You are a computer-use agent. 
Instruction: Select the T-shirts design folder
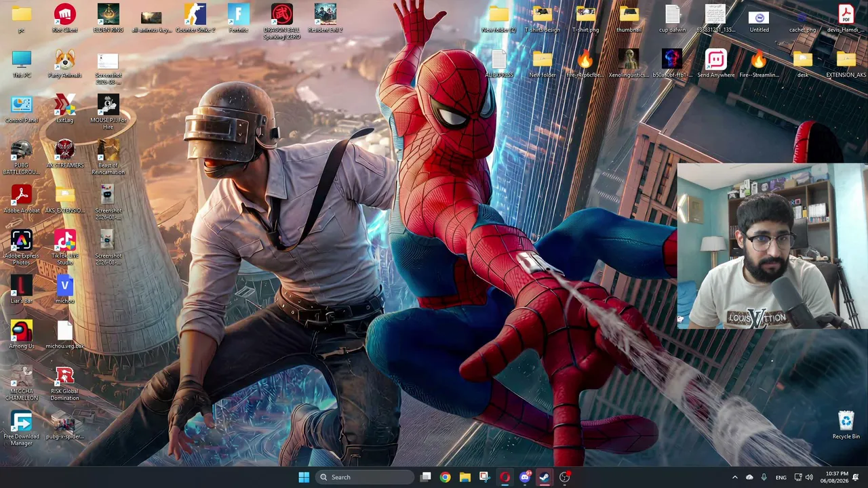(x=542, y=18)
